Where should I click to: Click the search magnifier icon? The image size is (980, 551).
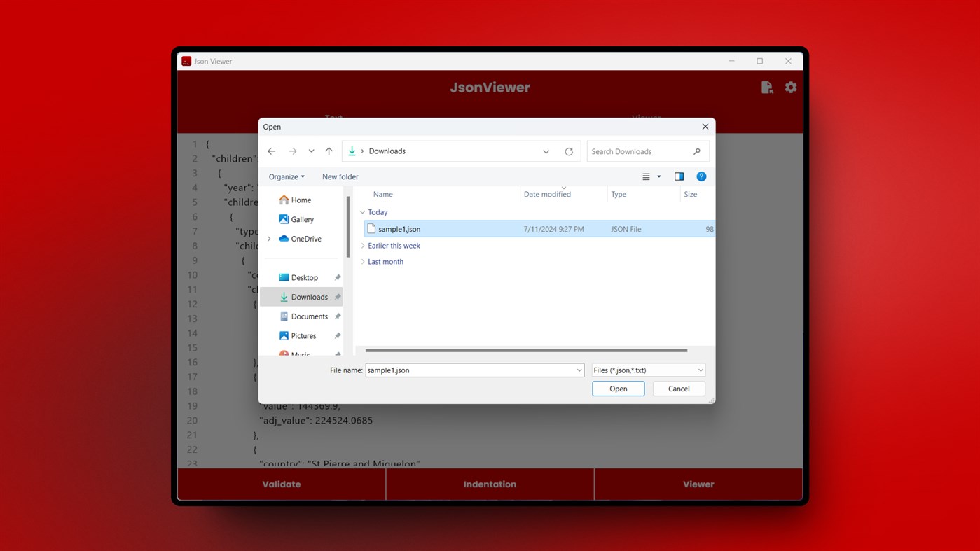pyautogui.click(x=696, y=151)
